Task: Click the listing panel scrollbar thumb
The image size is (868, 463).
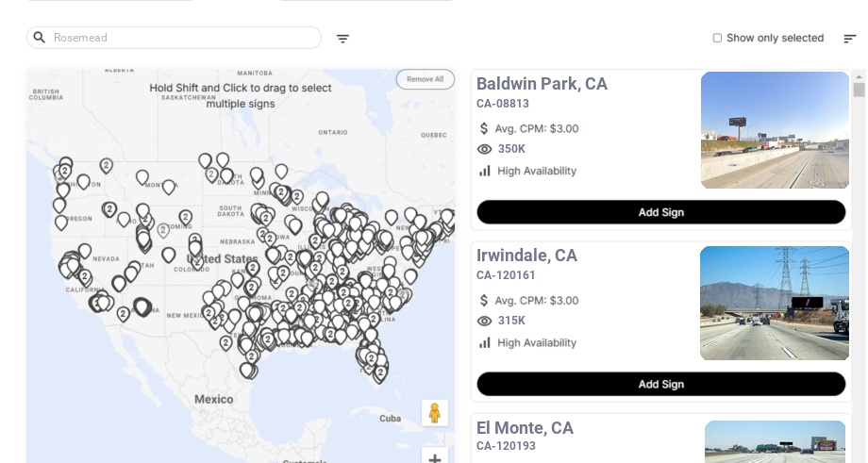Action: (859, 90)
